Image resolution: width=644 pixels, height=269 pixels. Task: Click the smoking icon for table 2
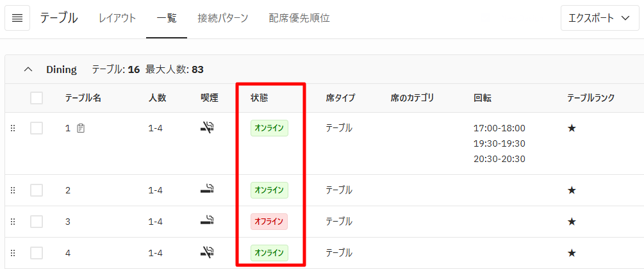[x=208, y=190]
